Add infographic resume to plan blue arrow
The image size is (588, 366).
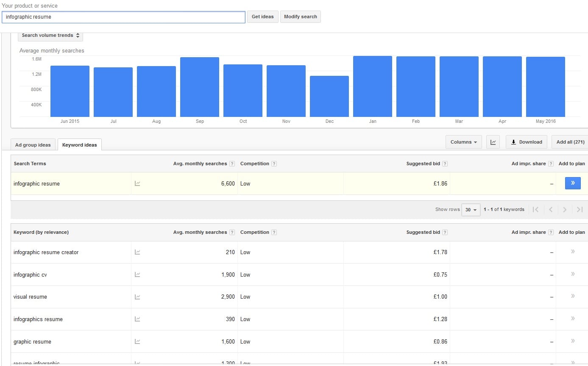point(572,183)
